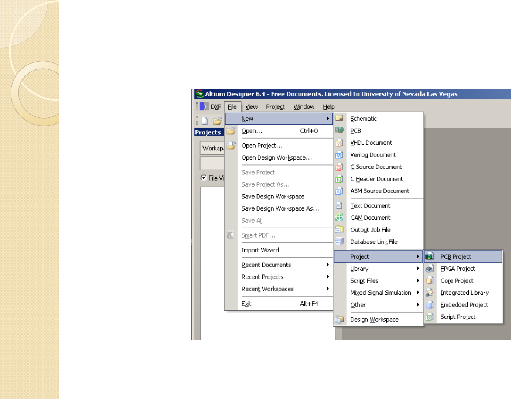Click the PCB board icon
532x399 pixels.
click(339, 130)
